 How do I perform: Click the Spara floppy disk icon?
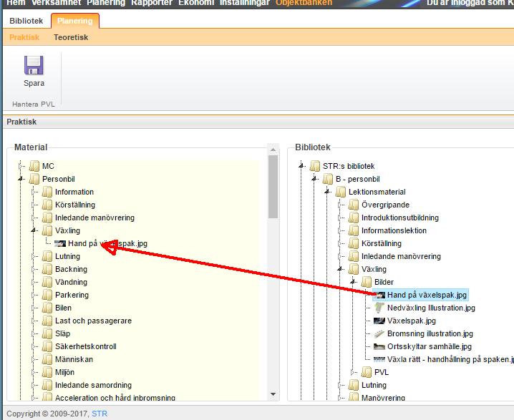(34, 65)
